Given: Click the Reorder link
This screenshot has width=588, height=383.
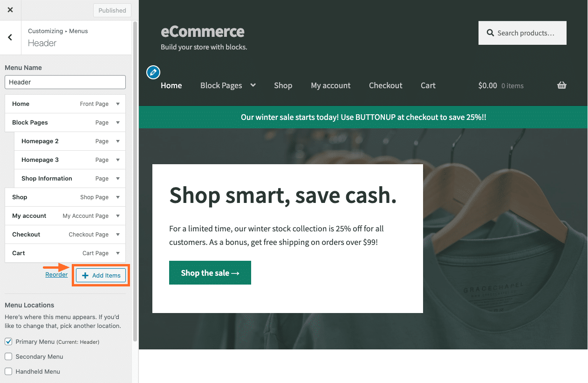Looking at the screenshot, I should tap(56, 275).
